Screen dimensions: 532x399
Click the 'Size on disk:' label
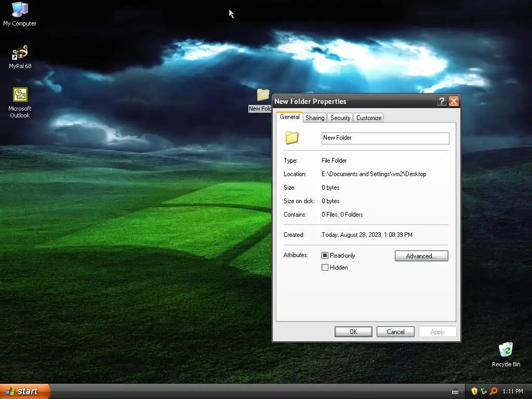299,201
